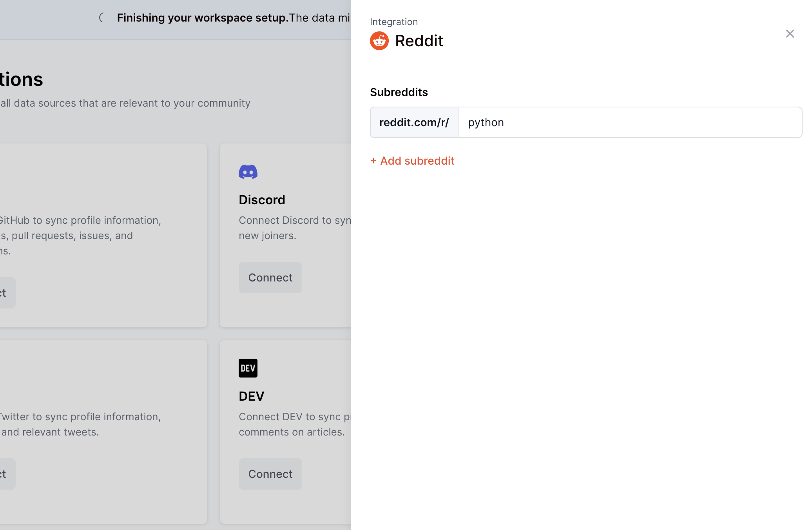Connect the DEV integration

[270, 474]
